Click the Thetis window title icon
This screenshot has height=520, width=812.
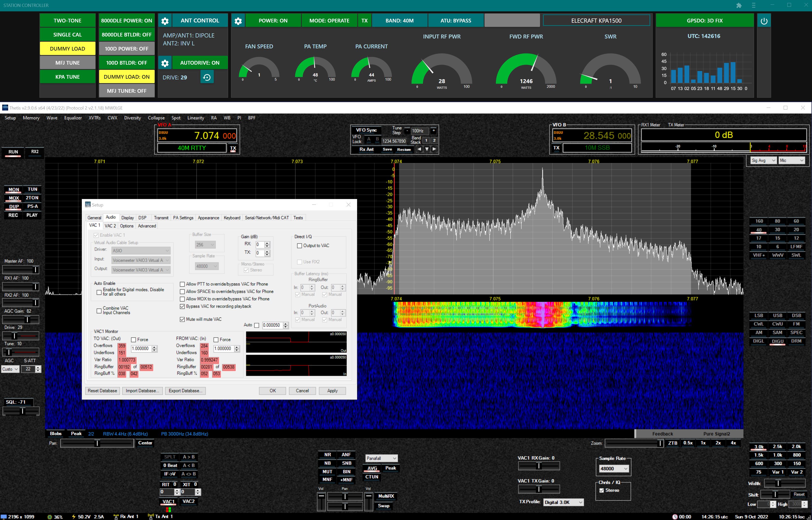tap(5, 108)
